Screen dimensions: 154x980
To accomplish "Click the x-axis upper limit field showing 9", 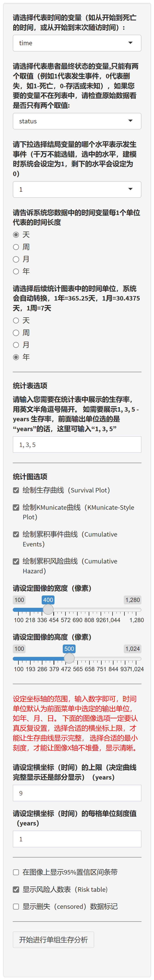I will tap(77, 793).
